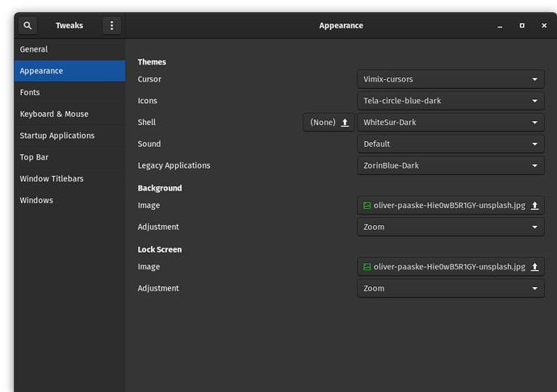This screenshot has height=392, width=557.
Task: Open Keyboard & Mouse settings
Action: (x=69, y=115)
